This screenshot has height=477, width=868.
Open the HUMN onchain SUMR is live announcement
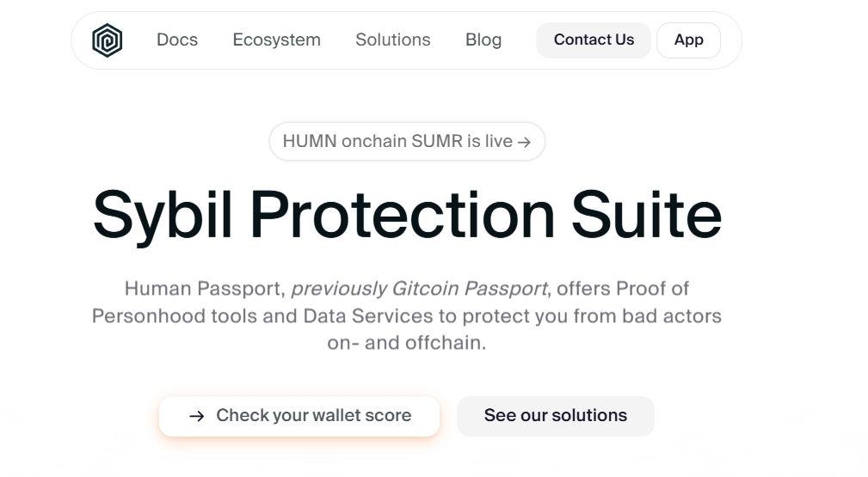tap(407, 141)
